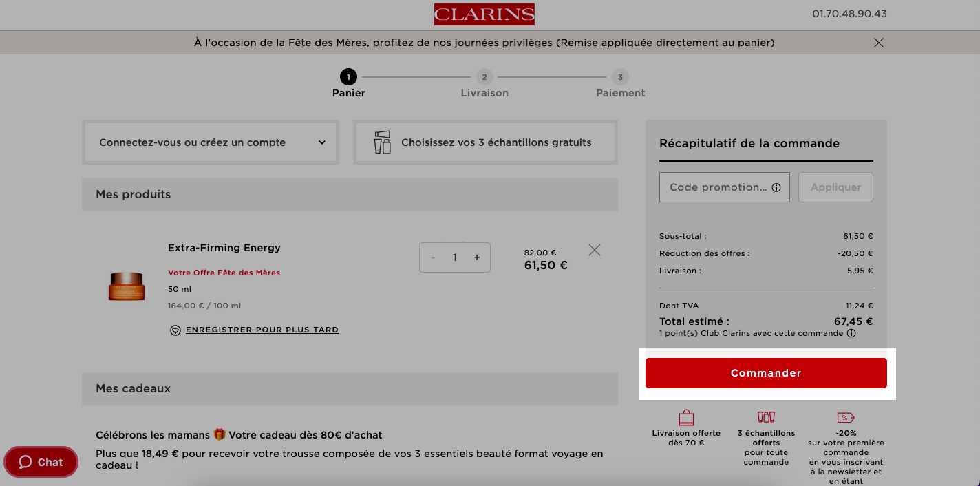Show Club Clarins points info icon
This screenshot has height=486, width=980.
(851, 333)
